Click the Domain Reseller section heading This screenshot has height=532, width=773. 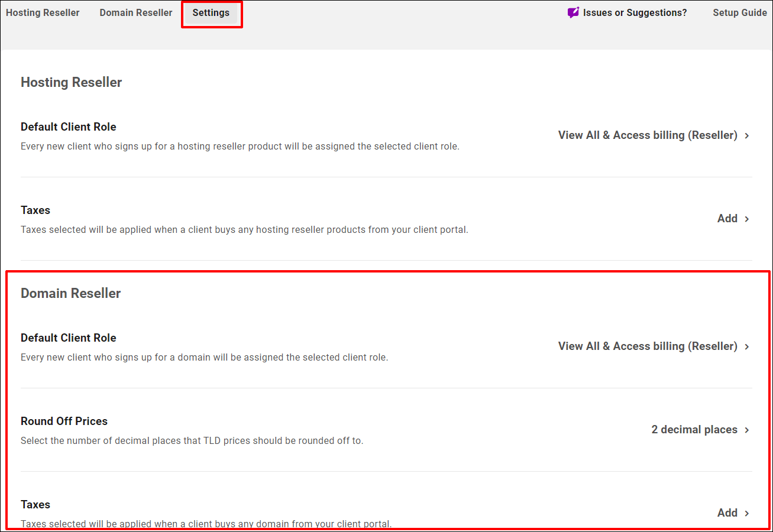(70, 293)
